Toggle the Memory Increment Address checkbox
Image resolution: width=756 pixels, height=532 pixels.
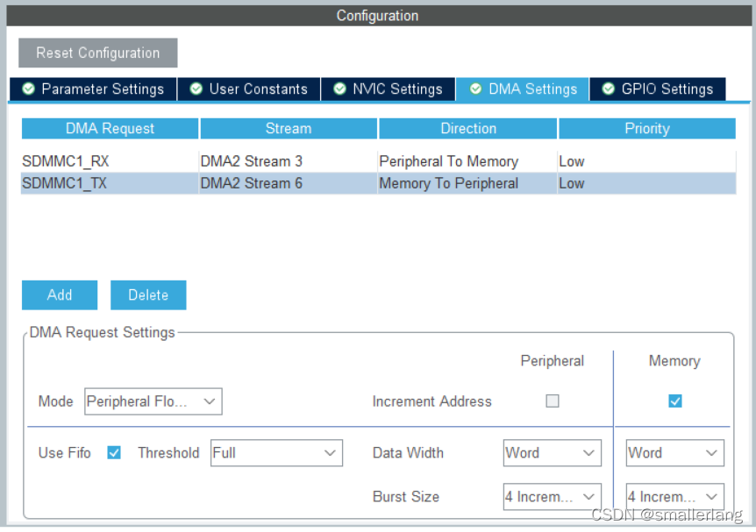pyautogui.click(x=675, y=401)
